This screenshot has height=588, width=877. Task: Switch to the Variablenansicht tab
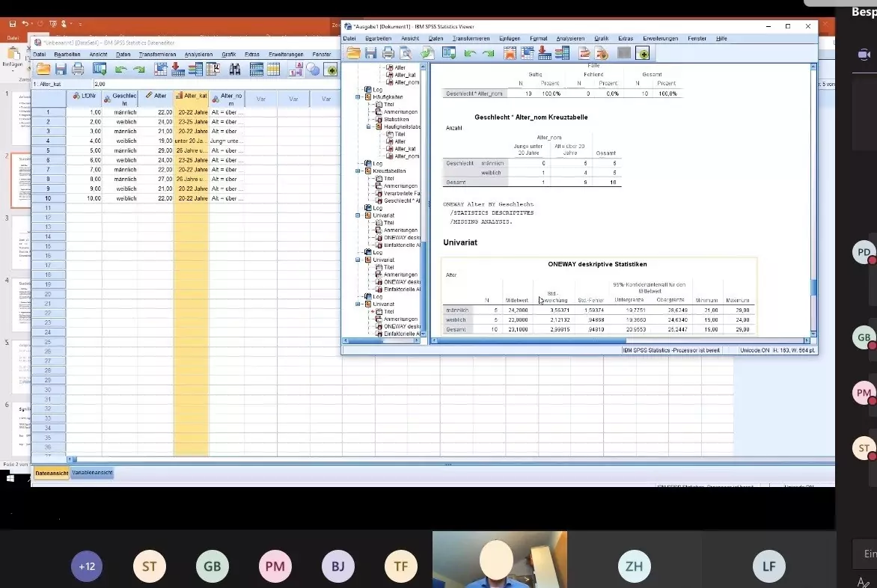[x=93, y=474]
